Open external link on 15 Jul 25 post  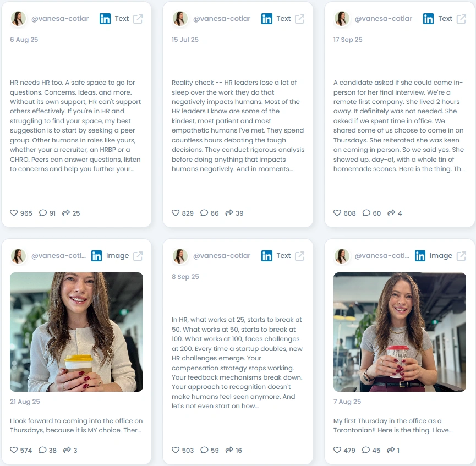click(299, 19)
